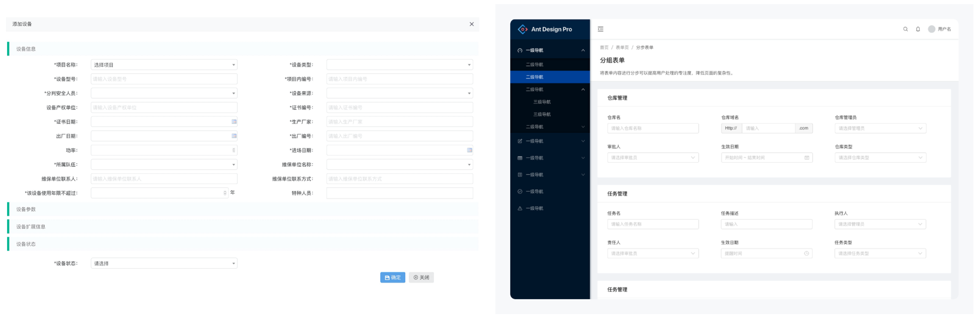
Task: Open the 请选择任务类型 dropdown
Action: (x=880, y=253)
